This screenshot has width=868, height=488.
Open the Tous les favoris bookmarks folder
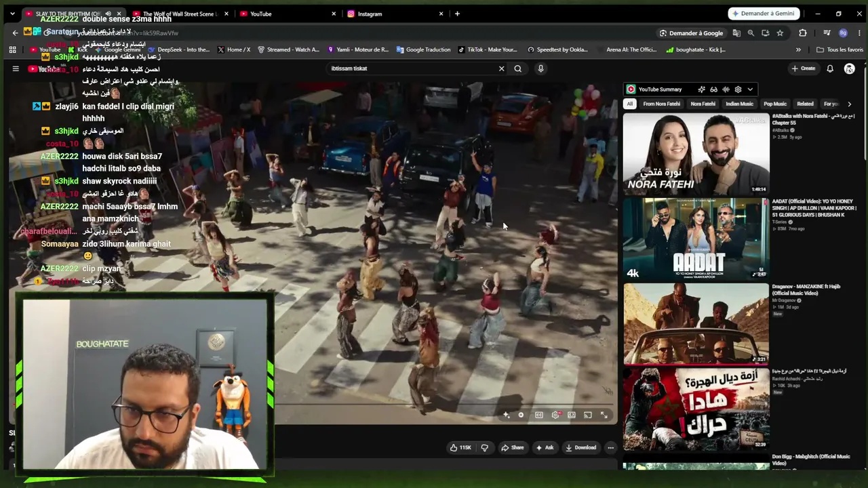pos(840,49)
